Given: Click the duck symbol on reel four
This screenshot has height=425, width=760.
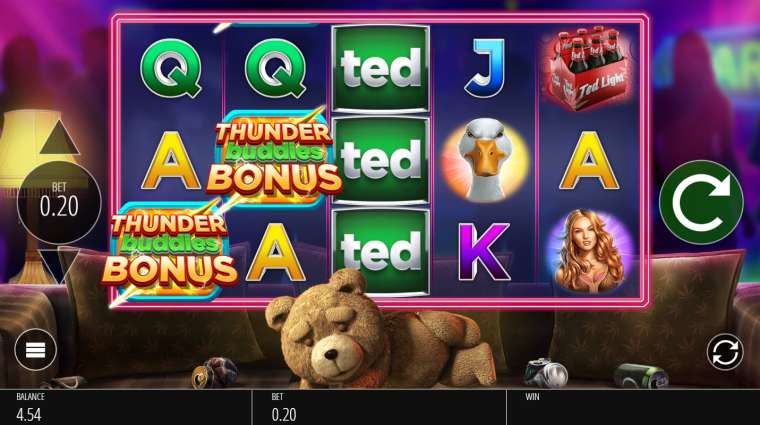Looking at the screenshot, I should click(485, 160).
